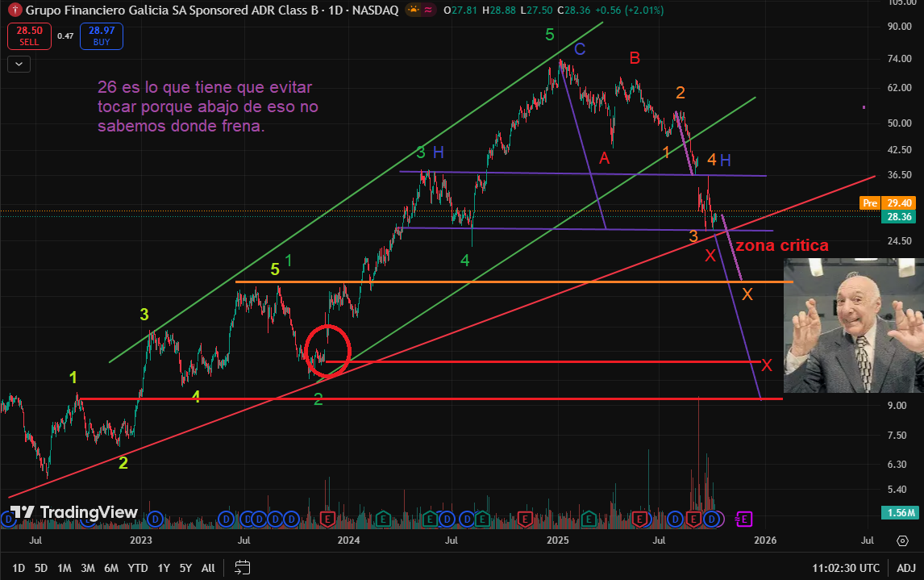The height and width of the screenshot is (580, 924).
Task: Click the pink approximate-data status icon
Action: [428, 10]
